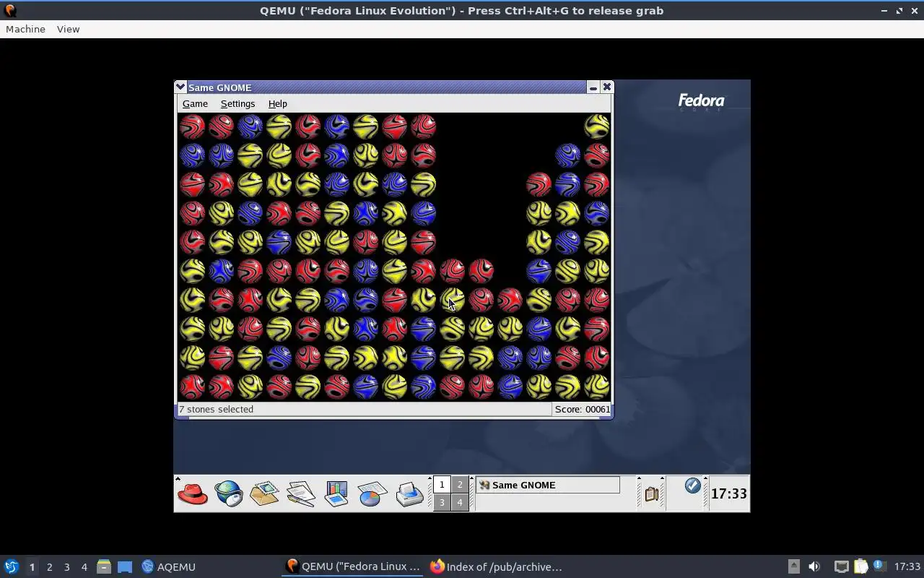The image size is (924, 578).
Task: Open the clipboard manager icon in host tray
Action: (860, 566)
